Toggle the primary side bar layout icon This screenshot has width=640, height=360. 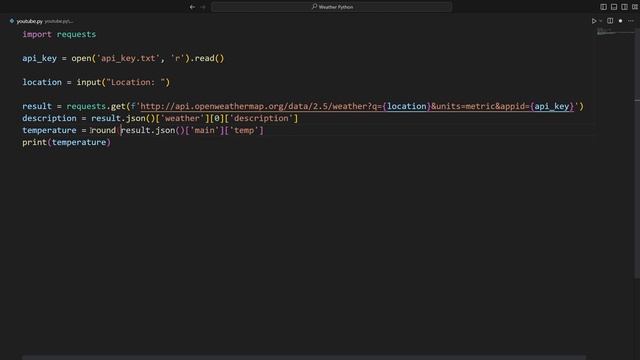603,7
